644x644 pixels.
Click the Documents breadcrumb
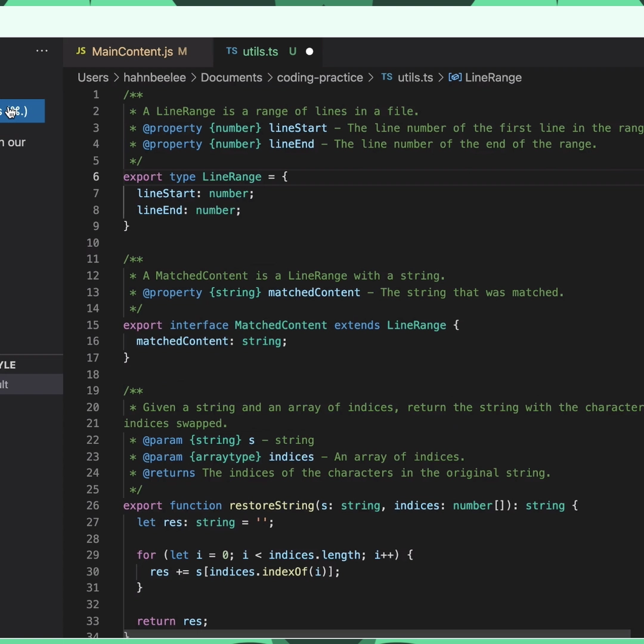pyautogui.click(x=231, y=78)
